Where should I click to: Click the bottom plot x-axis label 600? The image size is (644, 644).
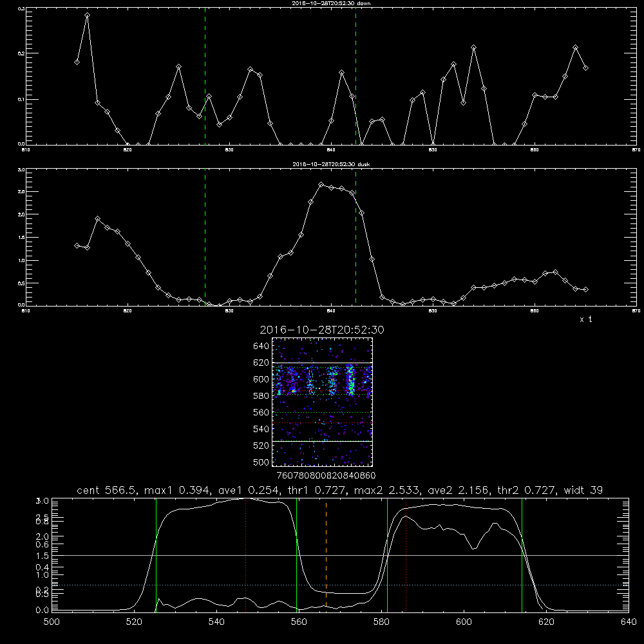click(464, 622)
